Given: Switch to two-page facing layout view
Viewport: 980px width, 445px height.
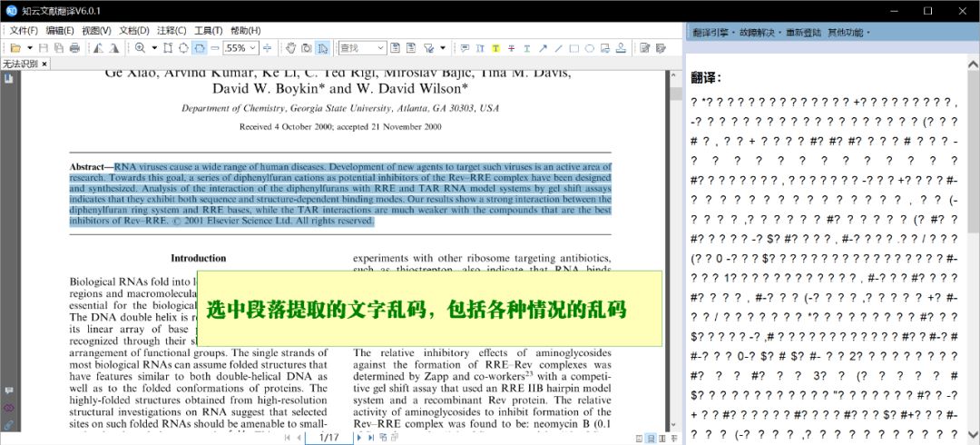Looking at the screenshot, I should coord(661,438).
